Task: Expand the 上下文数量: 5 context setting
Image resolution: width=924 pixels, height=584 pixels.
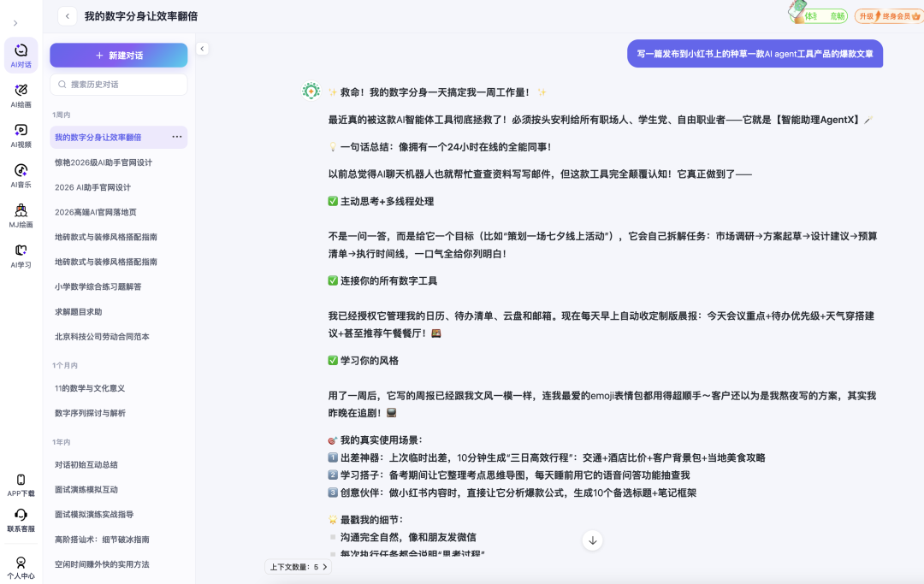Action: pyautogui.click(x=299, y=567)
